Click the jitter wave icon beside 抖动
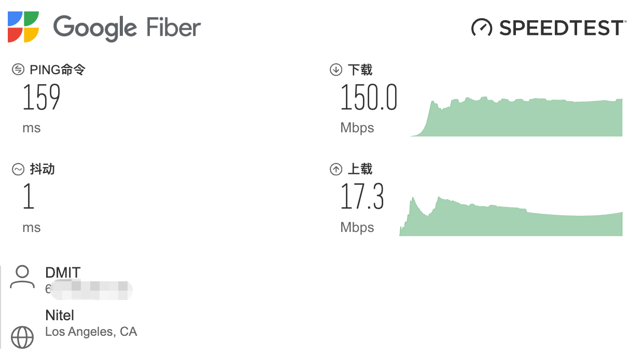644x355 pixels. tap(18, 169)
